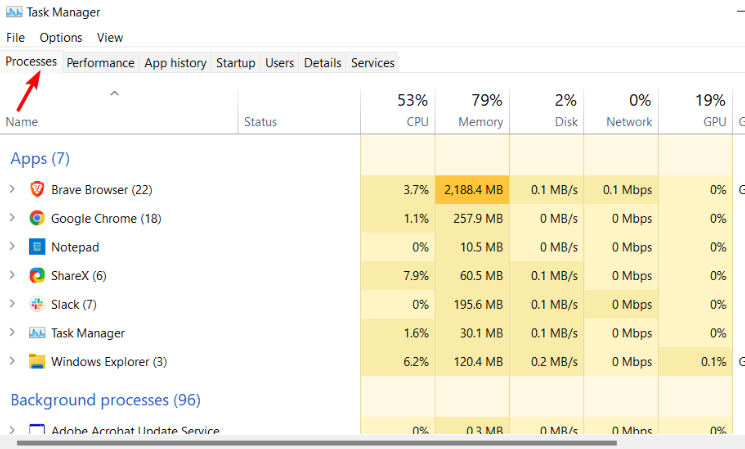Viewport: 745px width, 449px height.
Task: Select the Task Manager row name
Action: (88, 333)
